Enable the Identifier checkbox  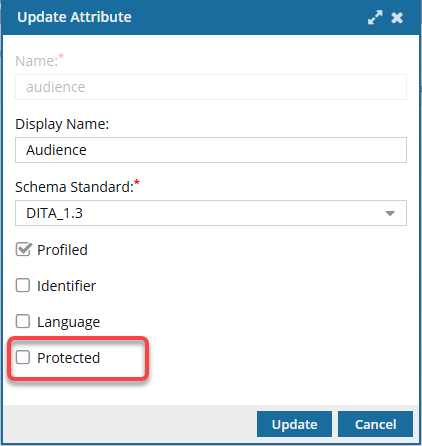click(x=23, y=285)
